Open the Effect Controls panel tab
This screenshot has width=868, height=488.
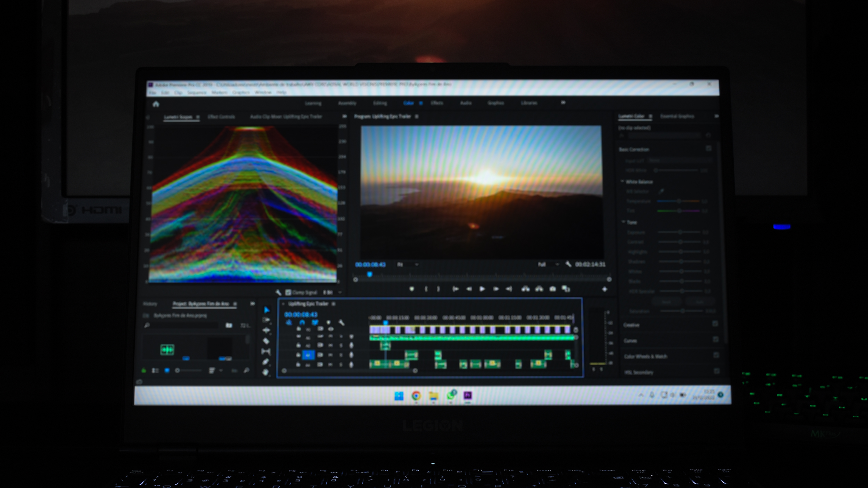[x=221, y=117]
